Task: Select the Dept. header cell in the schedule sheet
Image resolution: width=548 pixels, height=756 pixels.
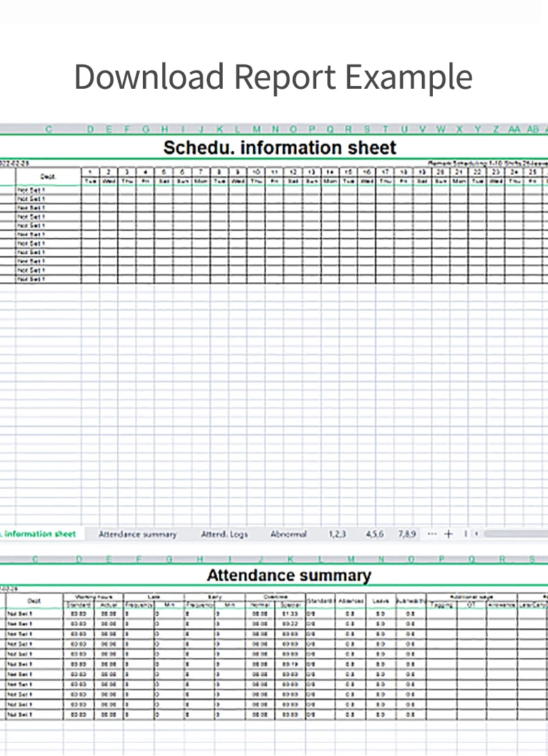Action: [x=48, y=176]
